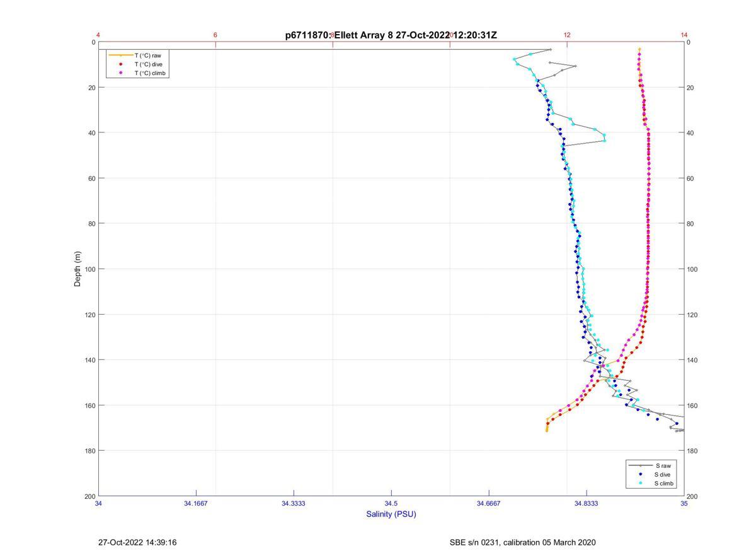Click the grey line sample for S raw
Viewport: 756px width, 558px height.
point(640,465)
